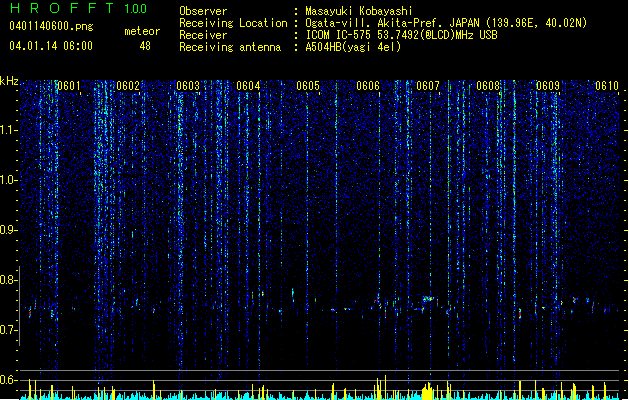Click the 0607 time marker
Screen dimensions: 629x400
[428, 86]
